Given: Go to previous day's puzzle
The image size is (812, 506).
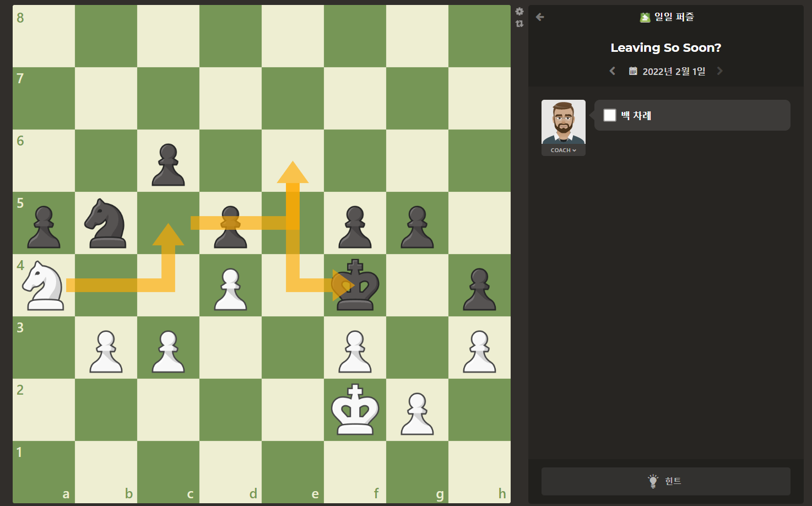Looking at the screenshot, I should pos(612,71).
